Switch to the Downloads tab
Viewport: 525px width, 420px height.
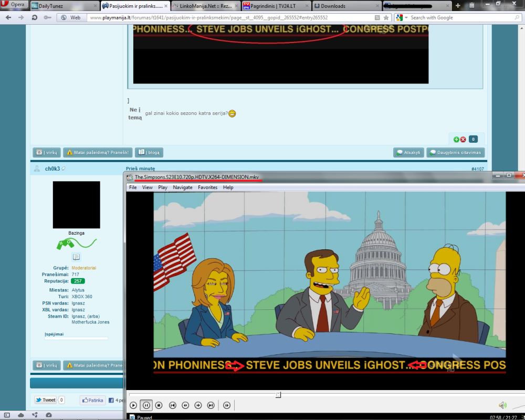click(347, 6)
